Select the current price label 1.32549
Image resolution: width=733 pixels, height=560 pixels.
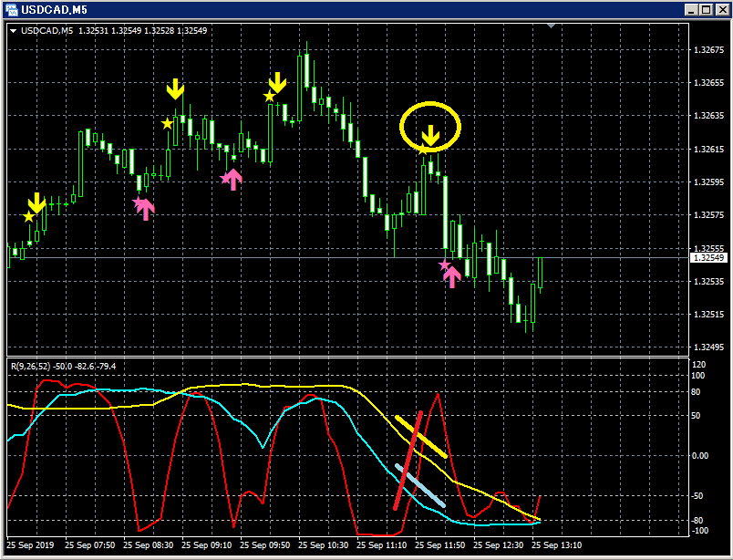click(x=708, y=258)
